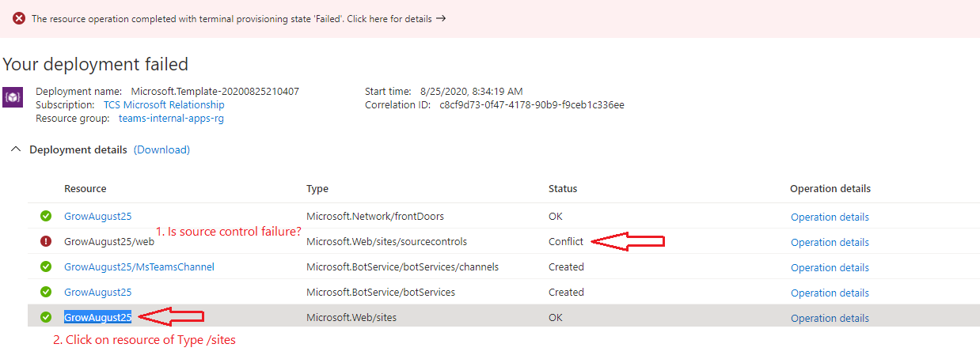Open the GrowAugust25 frontDoors resource
Viewport: 980px width, 359px height.
(97, 216)
